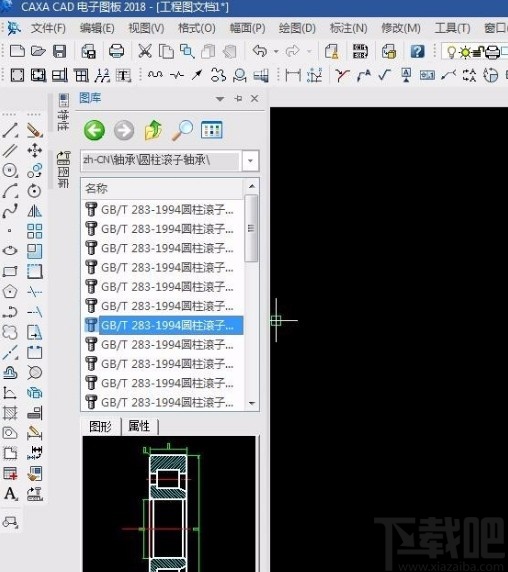Switch to the 属性 tab

click(139, 426)
